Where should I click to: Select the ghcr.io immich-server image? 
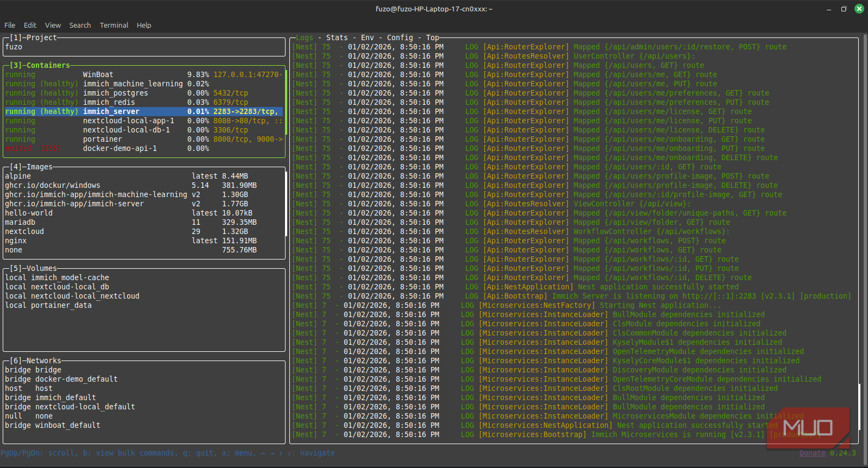144,204
